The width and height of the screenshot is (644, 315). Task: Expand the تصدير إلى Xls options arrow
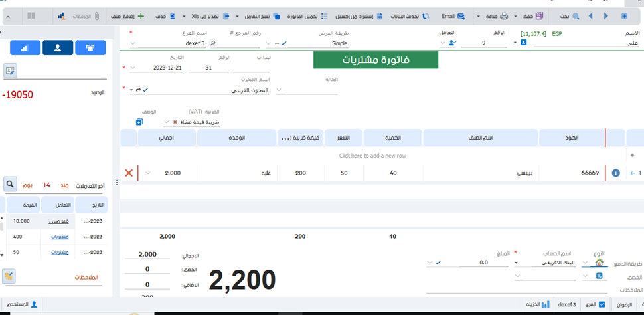pos(184,17)
